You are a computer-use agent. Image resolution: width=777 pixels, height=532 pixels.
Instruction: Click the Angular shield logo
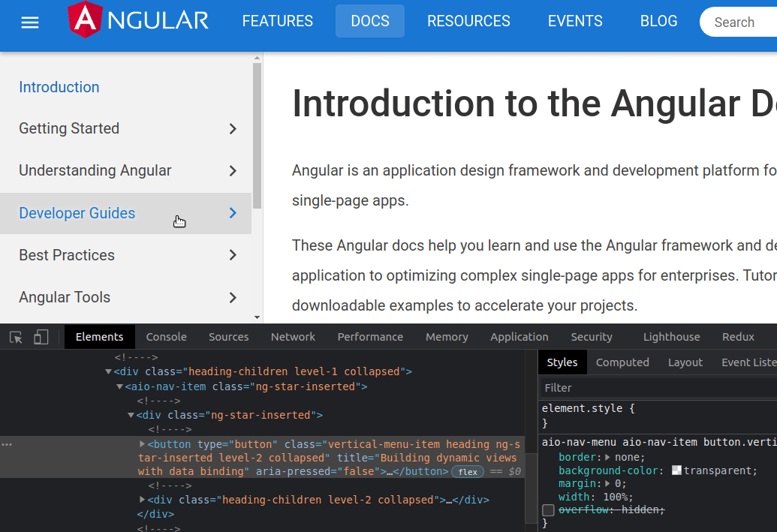point(86,20)
